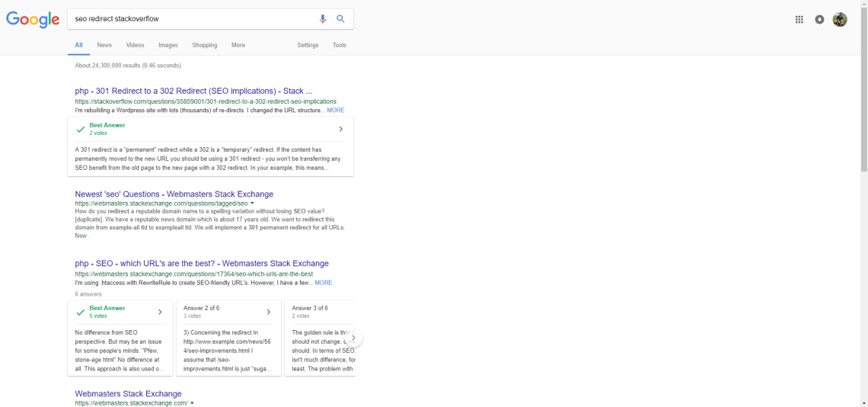
Task: Open '301 Redirect to a 302 Redirect' result
Action: pyautogui.click(x=193, y=91)
